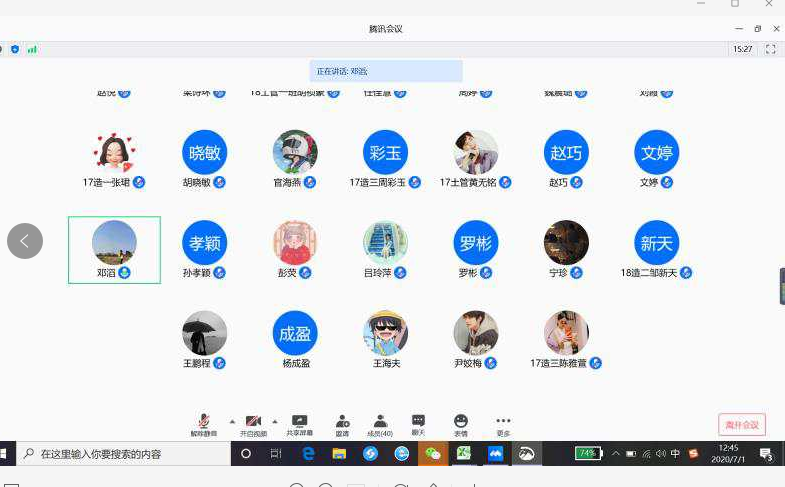
Task: Click the red leave meeting button
Action: 741,425
